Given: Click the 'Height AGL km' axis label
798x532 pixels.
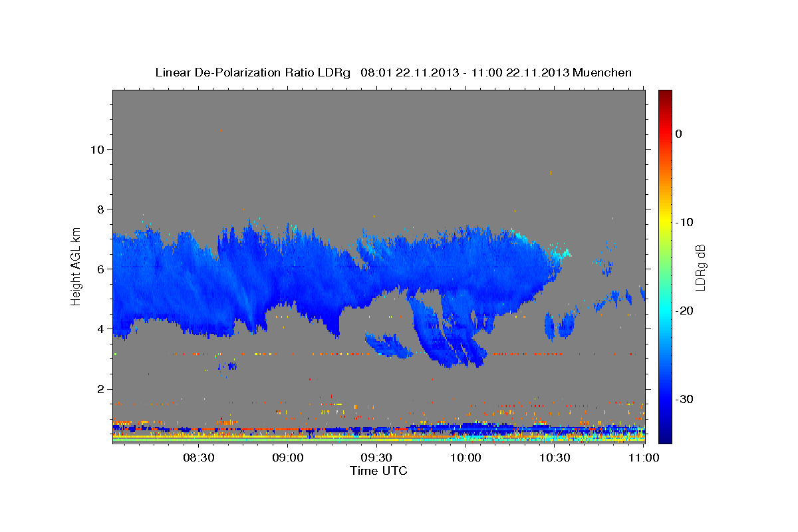Looking at the screenshot, I should point(76,267).
